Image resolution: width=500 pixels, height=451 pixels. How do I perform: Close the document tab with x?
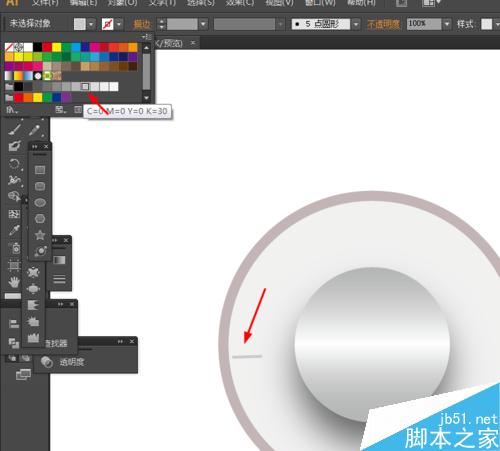tap(193, 43)
